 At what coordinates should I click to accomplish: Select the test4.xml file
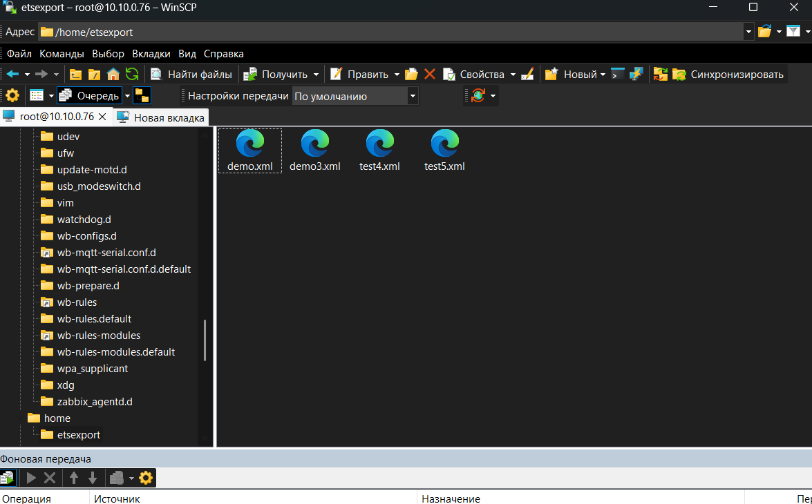(379, 151)
